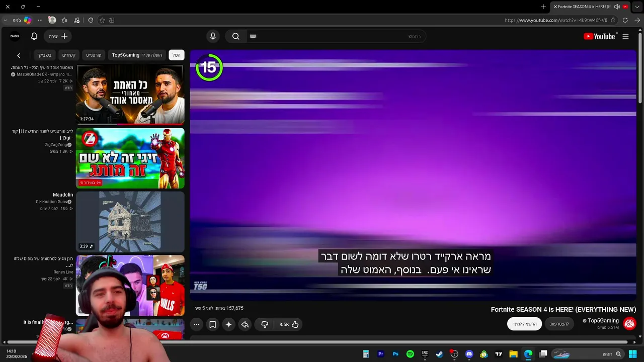The height and width of the screenshot is (362, 644).
Task: Open the Top5Gaming channel name link
Action: [603, 321]
